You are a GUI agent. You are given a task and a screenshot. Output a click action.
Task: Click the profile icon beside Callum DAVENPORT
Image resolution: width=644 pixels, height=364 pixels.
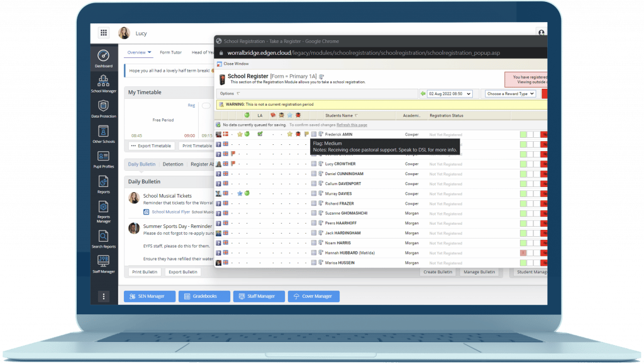point(321,183)
